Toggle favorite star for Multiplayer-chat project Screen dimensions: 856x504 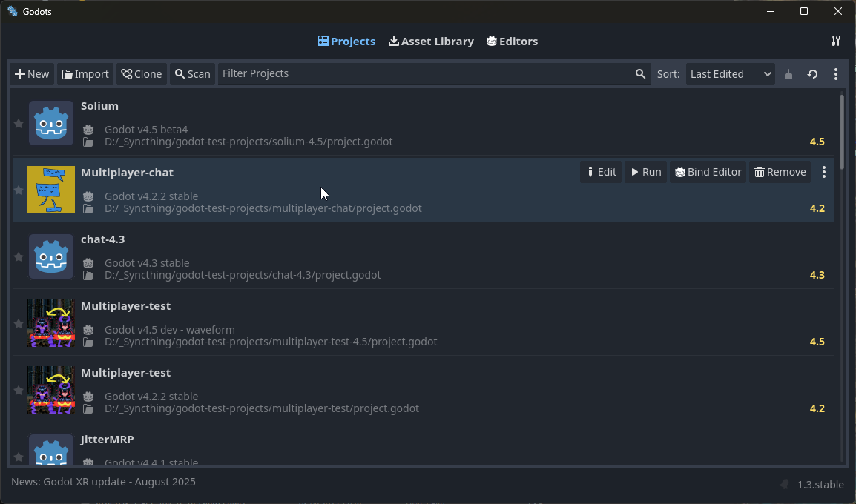(19, 190)
